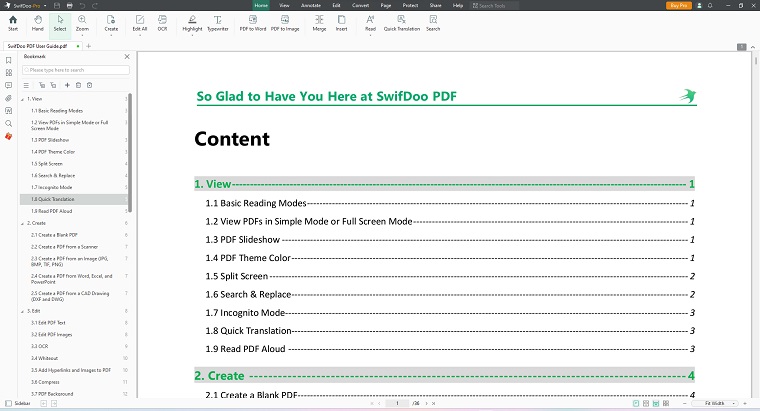Viewport: 760px width, 411px height.
Task: Open the View menu tab
Action: [x=284, y=5]
